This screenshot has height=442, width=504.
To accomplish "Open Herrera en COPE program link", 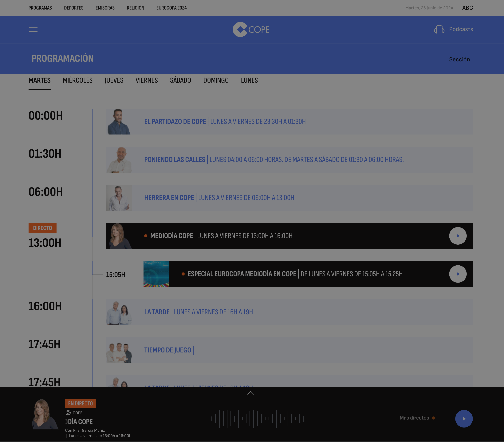I will 169,198.
